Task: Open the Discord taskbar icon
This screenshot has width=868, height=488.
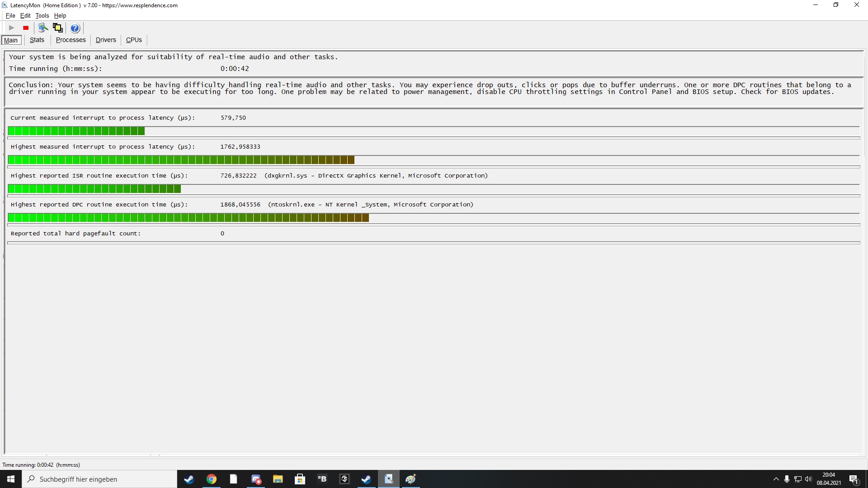Action: point(256,479)
